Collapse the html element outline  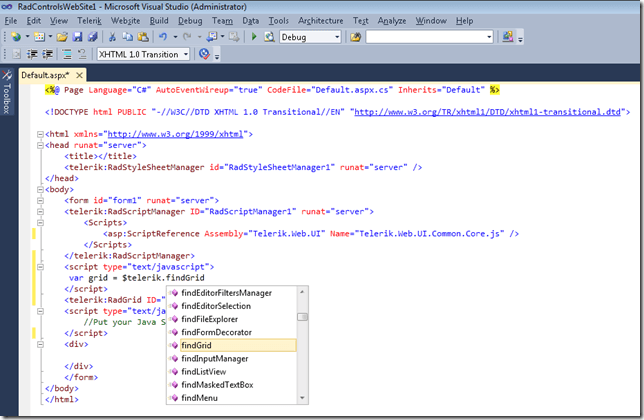pyautogui.click(x=40, y=134)
